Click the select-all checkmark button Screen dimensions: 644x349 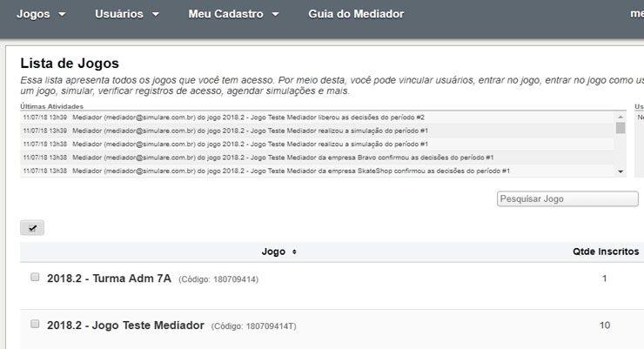[x=32, y=228]
